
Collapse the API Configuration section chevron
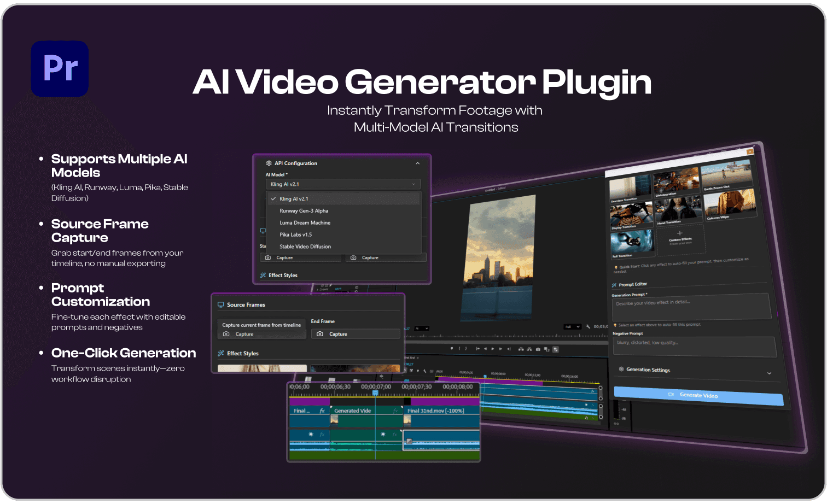click(x=417, y=163)
